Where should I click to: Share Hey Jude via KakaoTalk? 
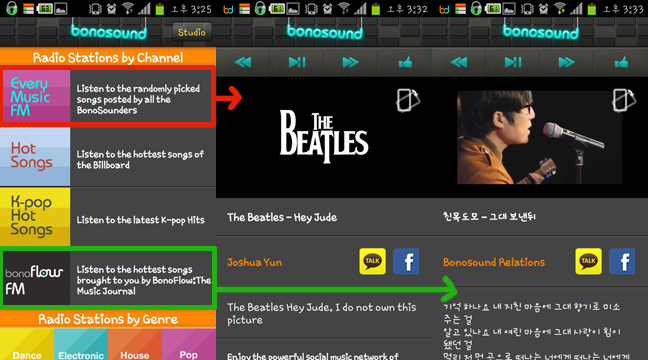(x=372, y=261)
